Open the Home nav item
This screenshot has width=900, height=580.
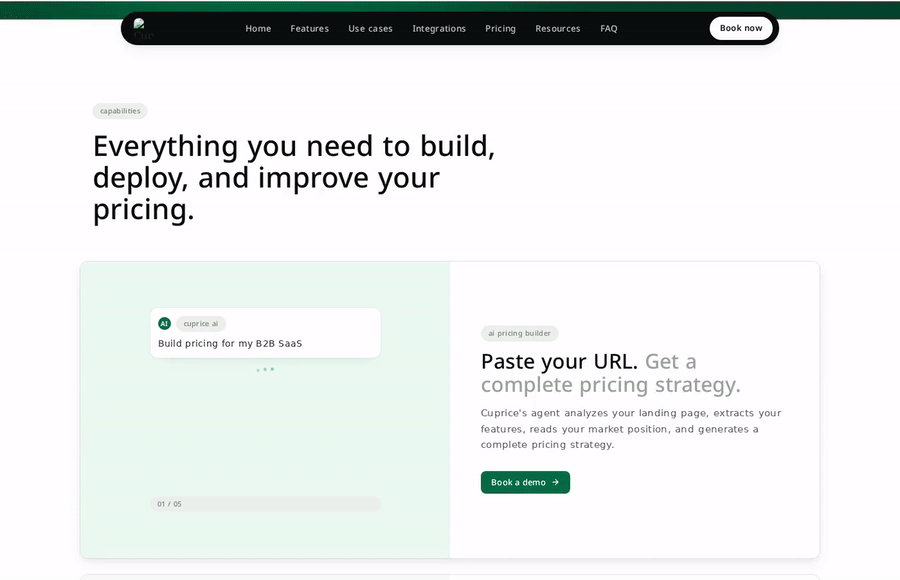tap(258, 29)
